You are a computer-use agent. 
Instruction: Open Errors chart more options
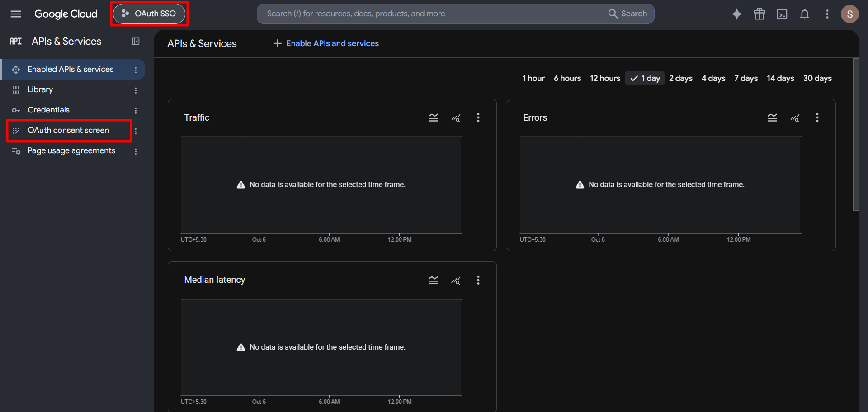coord(817,118)
